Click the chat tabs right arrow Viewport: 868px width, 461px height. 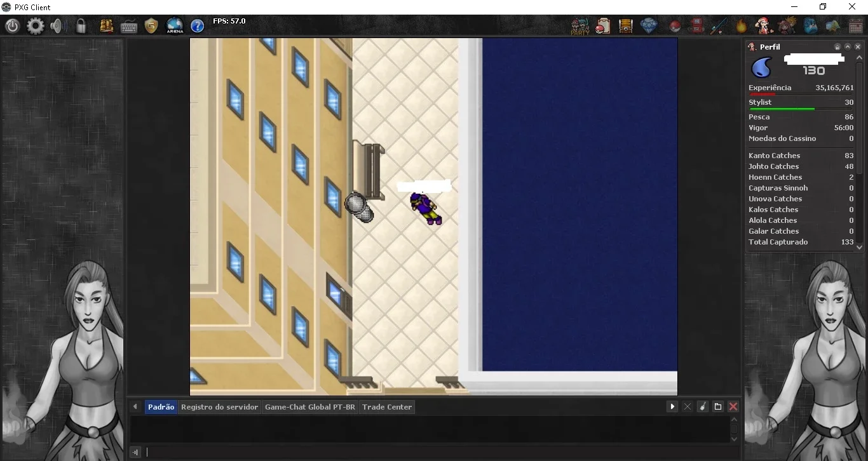click(x=672, y=406)
